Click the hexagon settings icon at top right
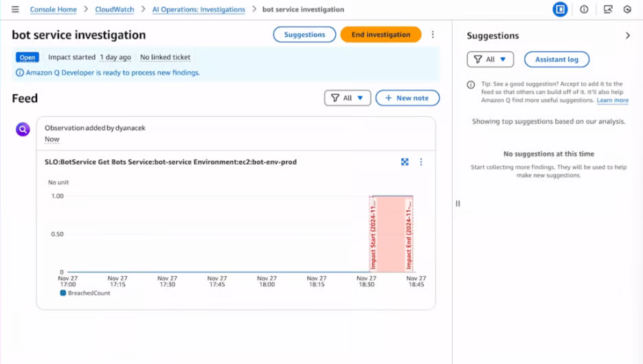643x364 pixels. [x=627, y=10]
